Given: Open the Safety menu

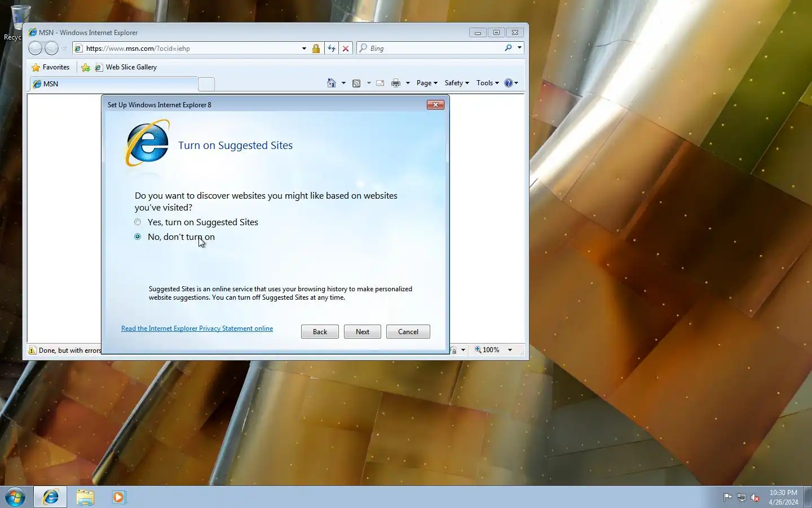Looking at the screenshot, I should pos(457,83).
